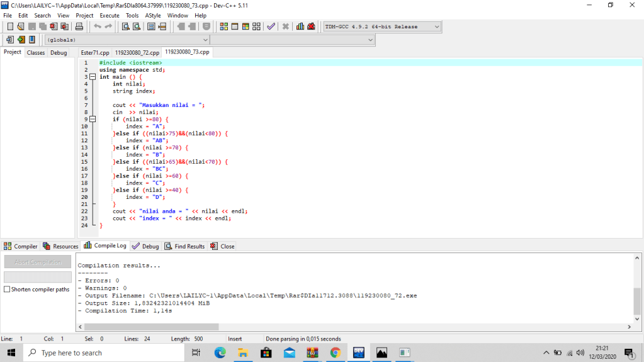Switch to the Classes panel tab

pos(36,53)
